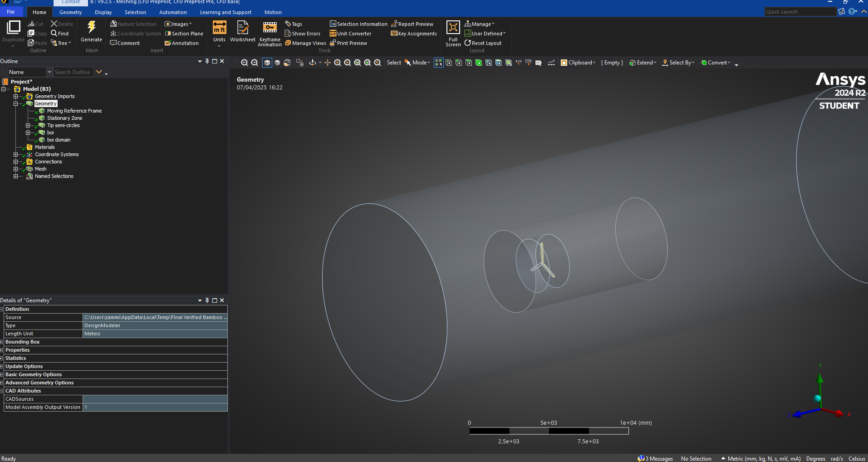
Task: Insert a Section Plane
Action: (x=184, y=34)
